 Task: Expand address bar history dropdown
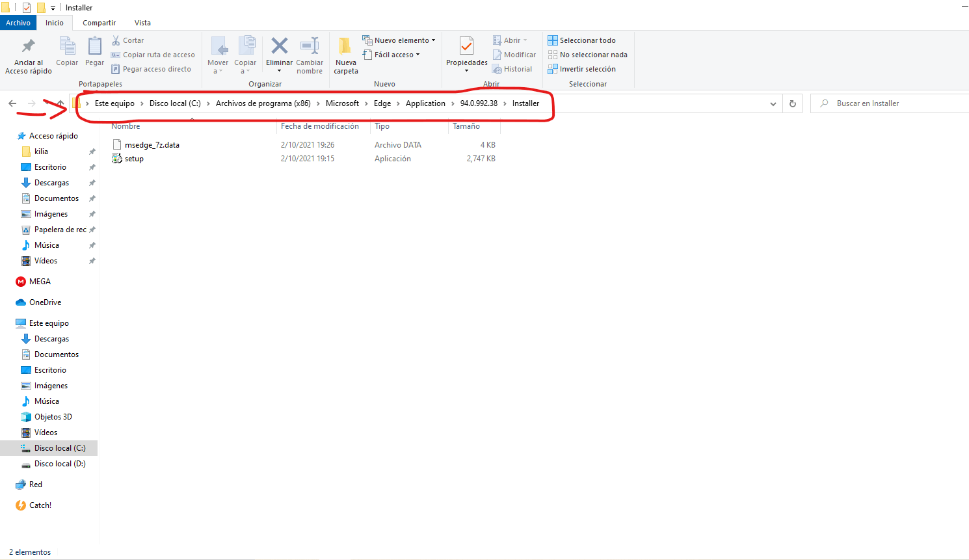pyautogui.click(x=773, y=104)
